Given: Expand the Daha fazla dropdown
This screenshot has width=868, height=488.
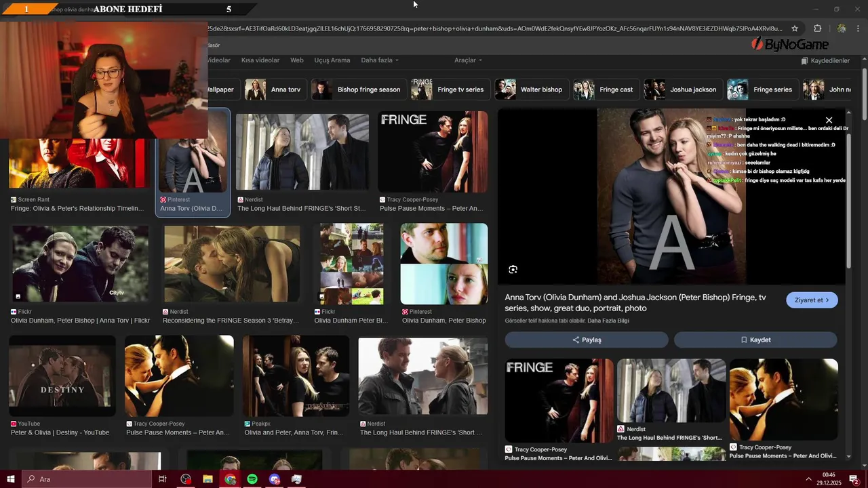Looking at the screenshot, I should (x=380, y=60).
